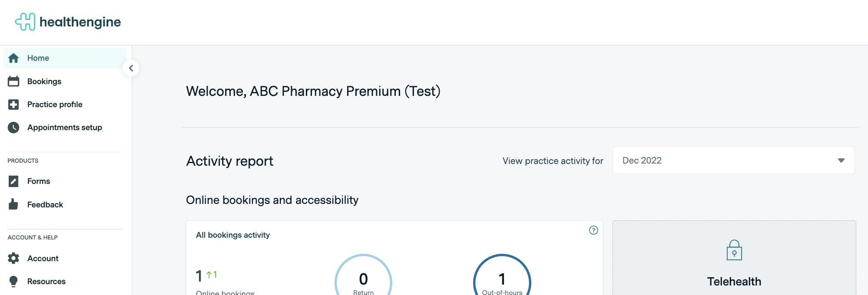This screenshot has height=295, width=868.
Task: Click the Forms pencil icon
Action: pos(13,181)
